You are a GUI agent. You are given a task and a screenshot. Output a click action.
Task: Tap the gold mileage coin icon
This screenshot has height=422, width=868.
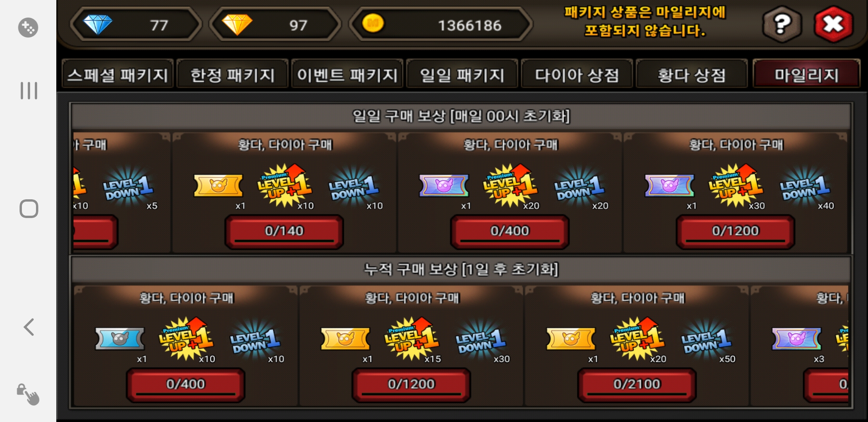click(373, 23)
